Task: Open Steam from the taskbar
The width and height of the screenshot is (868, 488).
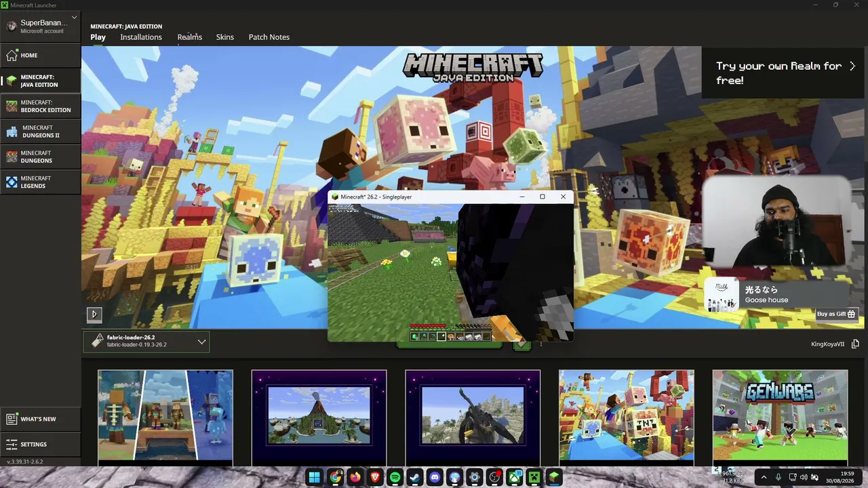Action: 415,477
